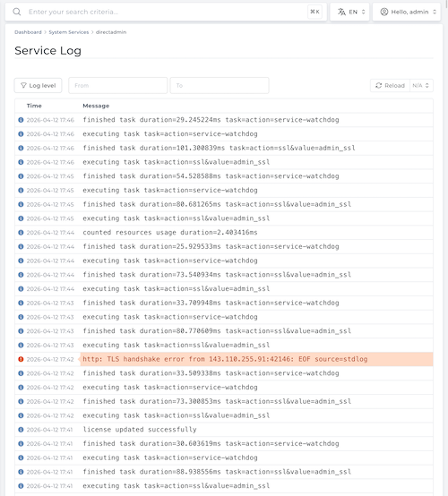Viewport: 448px width, 496px height.
Task: Click info icon for duration=25.929533ms row
Action: (21, 246)
